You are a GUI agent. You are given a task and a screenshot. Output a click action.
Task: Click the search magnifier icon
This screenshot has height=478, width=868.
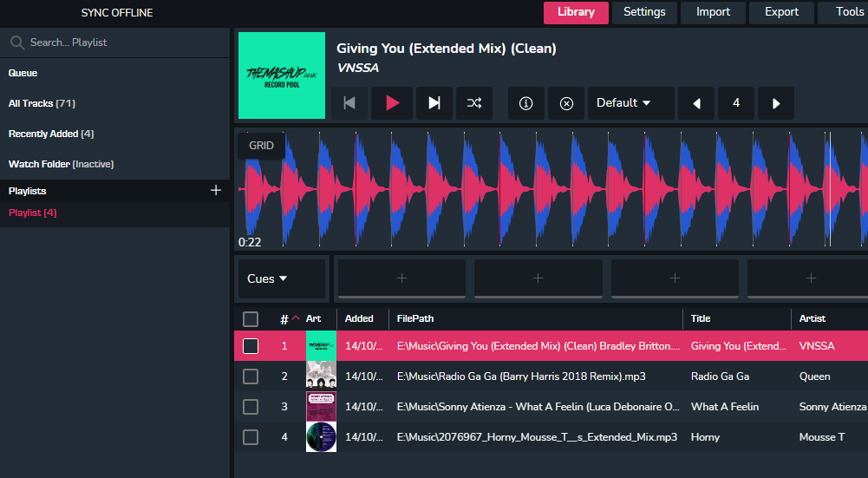point(17,43)
